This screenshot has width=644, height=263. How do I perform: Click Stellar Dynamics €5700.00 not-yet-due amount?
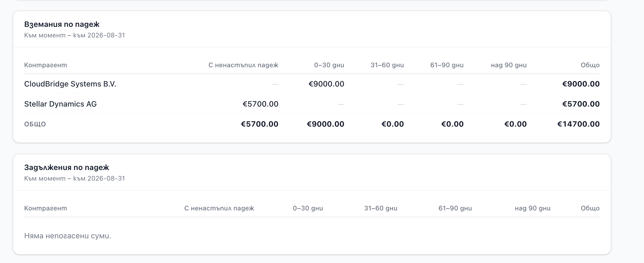pos(260,104)
